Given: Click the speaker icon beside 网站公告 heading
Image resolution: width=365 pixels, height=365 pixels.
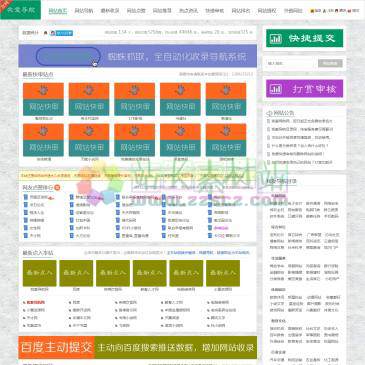Looking at the screenshot, I should click(269, 113).
